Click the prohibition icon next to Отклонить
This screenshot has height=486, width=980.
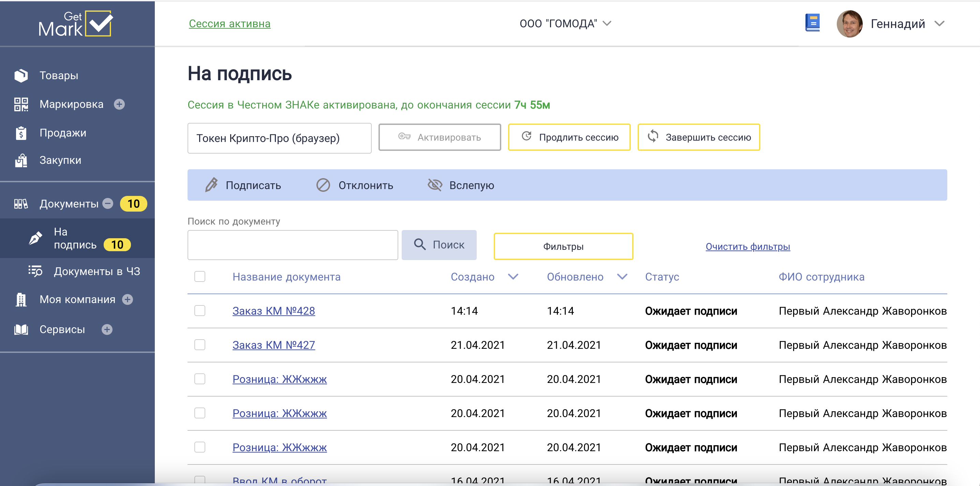(323, 185)
